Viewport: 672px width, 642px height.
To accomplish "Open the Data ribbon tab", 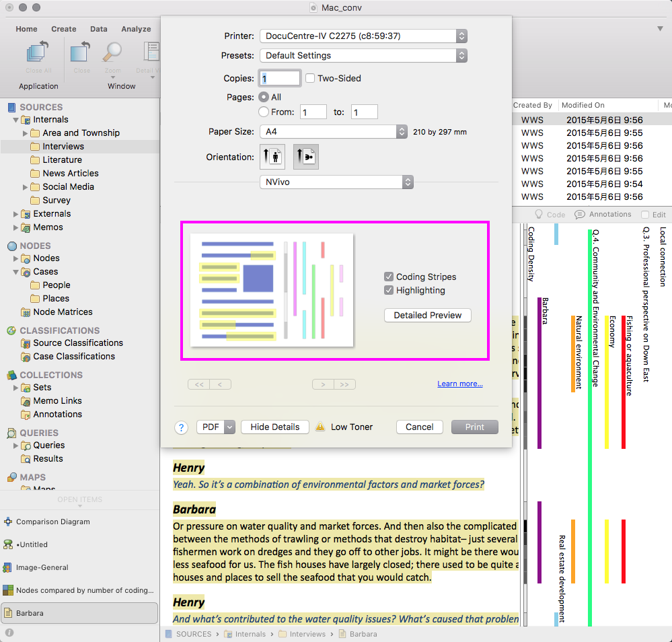I will [99, 29].
